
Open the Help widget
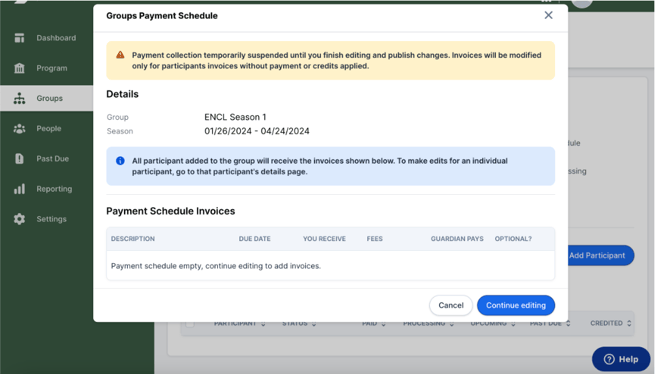(621, 359)
